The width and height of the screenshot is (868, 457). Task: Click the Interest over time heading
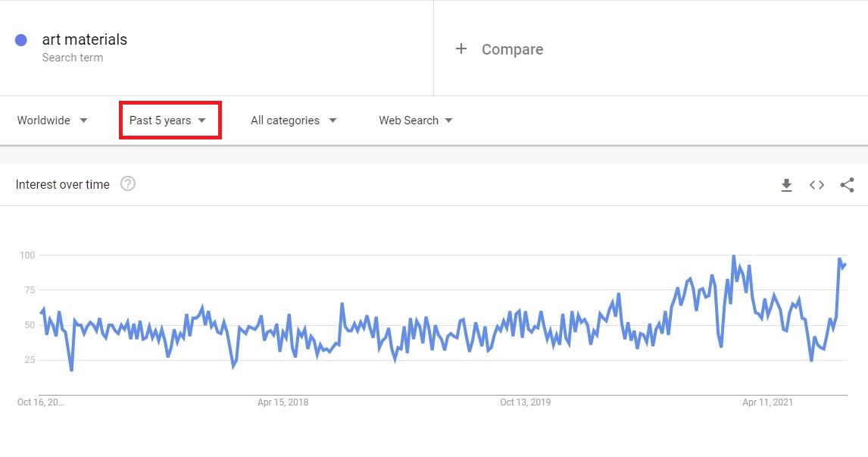[63, 185]
